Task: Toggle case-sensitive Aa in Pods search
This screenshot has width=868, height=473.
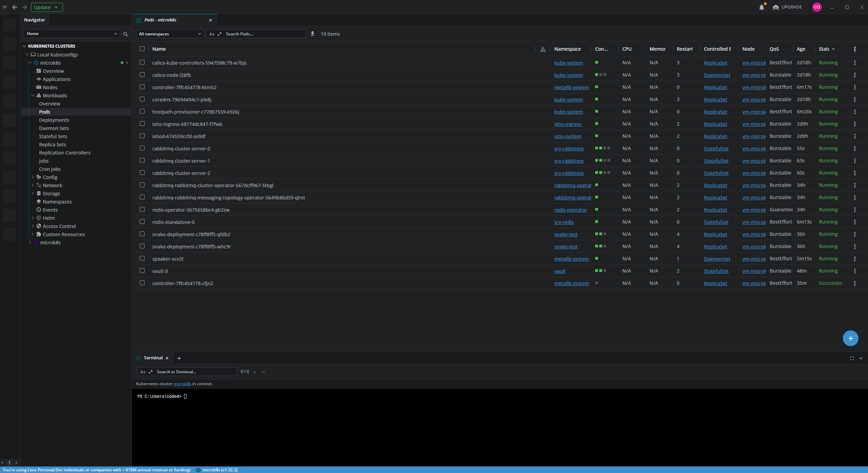Action: click(x=212, y=34)
